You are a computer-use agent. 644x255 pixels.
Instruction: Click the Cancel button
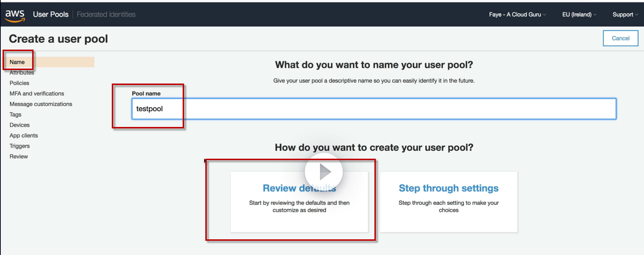pos(621,38)
